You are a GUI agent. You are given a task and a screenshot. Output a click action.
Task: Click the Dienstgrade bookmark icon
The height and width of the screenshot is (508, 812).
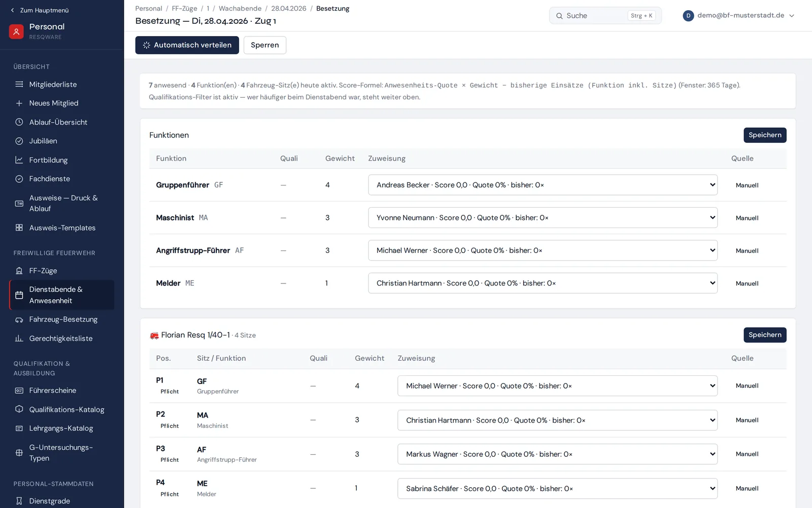19,501
